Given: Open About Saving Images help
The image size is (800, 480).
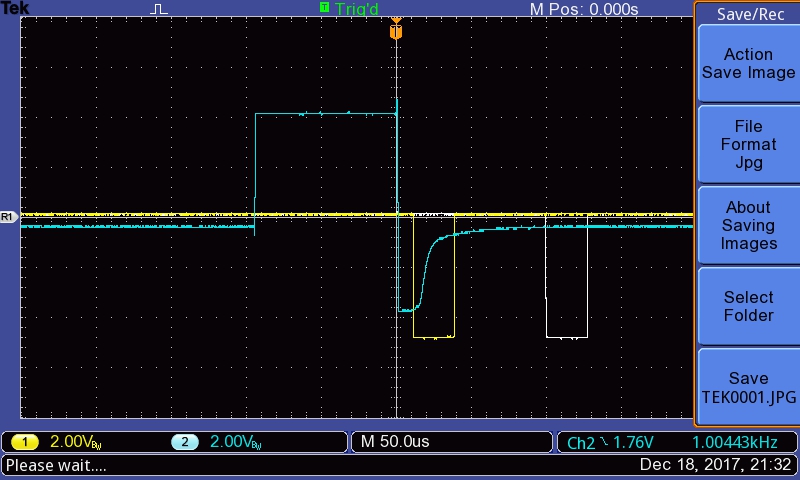Looking at the screenshot, I should tap(748, 225).
